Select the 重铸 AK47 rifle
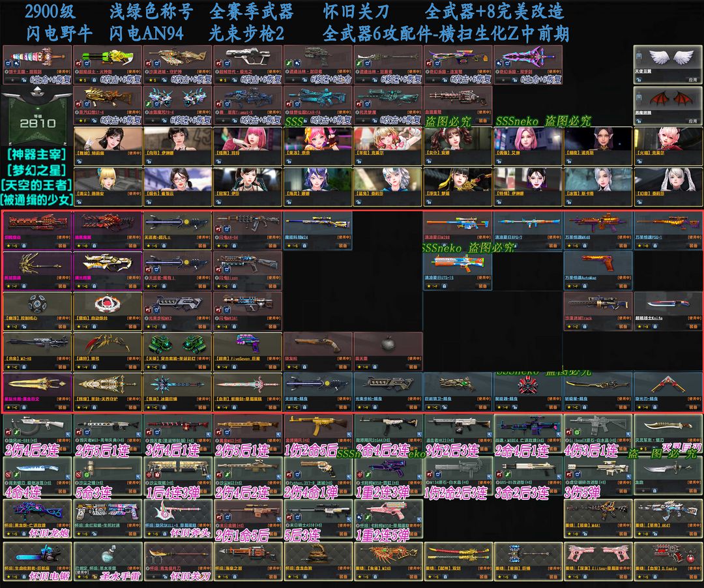704x588 pixels. pyautogui.click(x=668, y=518)
